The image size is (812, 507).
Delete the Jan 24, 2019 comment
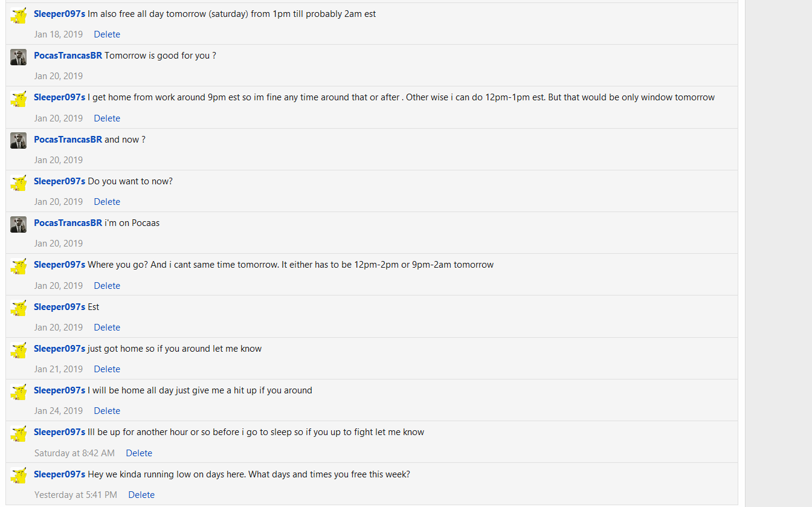point(107,411)
